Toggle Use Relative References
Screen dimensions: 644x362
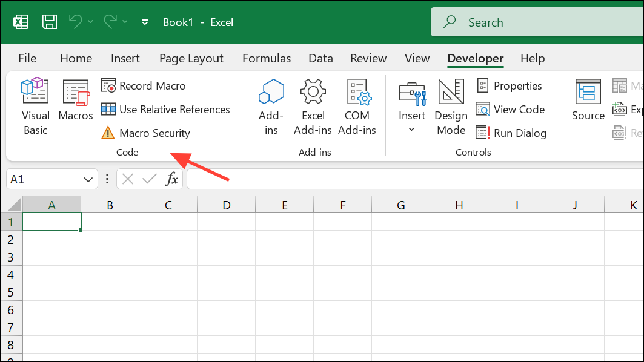[x=166, y=110]
